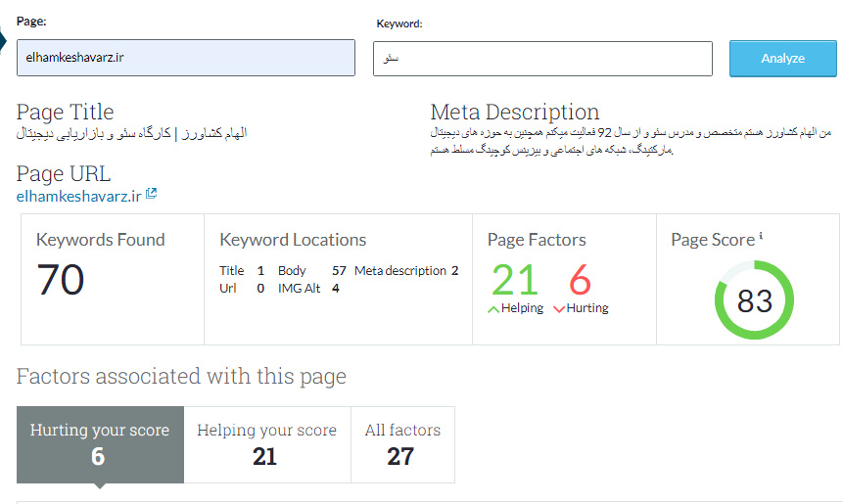Viewport: 843px width, 504px height.
Task: Click the Meta Description text paragraph
Action: tap(630, 141)
